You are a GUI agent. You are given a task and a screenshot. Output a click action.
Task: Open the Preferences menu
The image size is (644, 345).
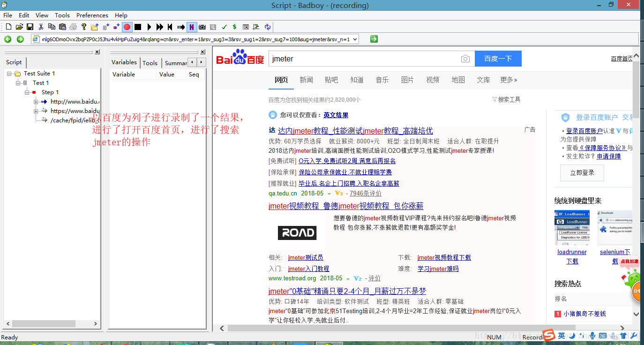[92, 15]
